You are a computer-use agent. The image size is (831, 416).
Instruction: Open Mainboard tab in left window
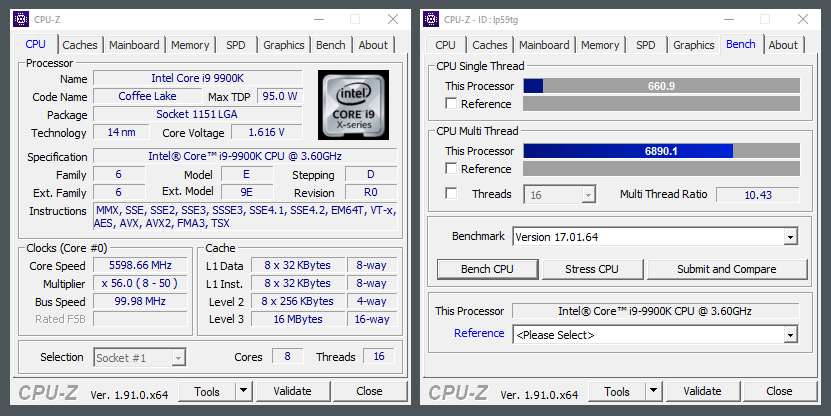(134, 45)
